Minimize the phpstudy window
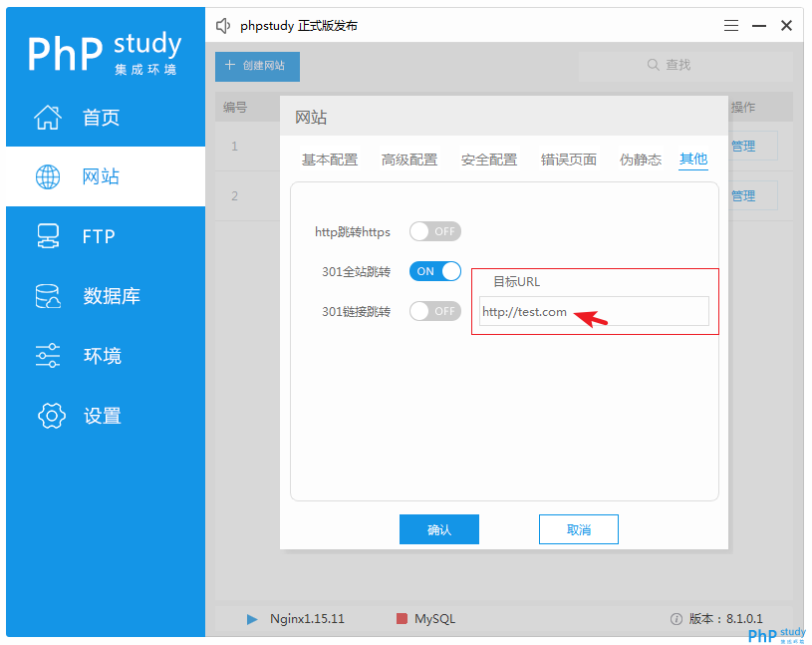 coord(758,25)
